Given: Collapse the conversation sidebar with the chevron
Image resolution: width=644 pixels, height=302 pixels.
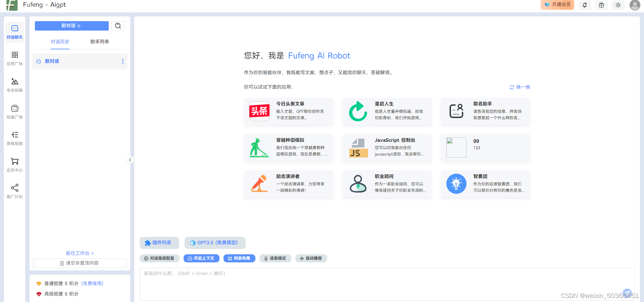Looking at the screenshot, I should (x=130, y=160).
